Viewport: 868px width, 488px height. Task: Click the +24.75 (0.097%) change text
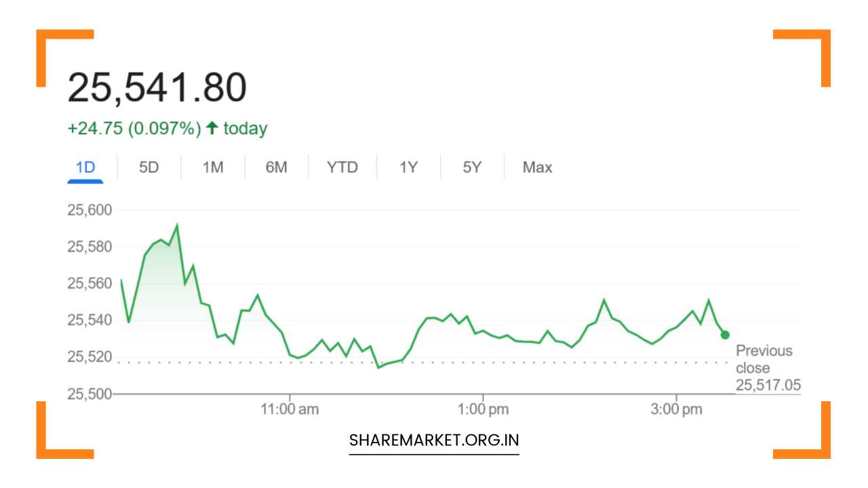134,127
